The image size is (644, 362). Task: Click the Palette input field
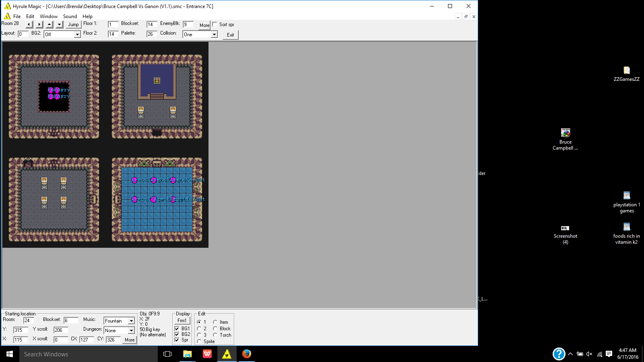[x=152, y=34]
